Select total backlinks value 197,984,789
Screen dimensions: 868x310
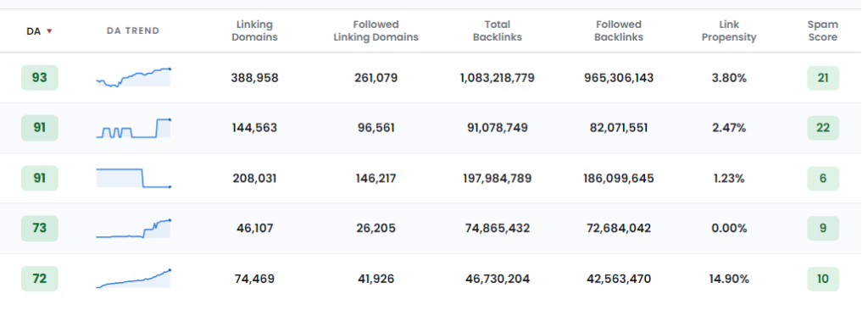click(x=497, y=178)
